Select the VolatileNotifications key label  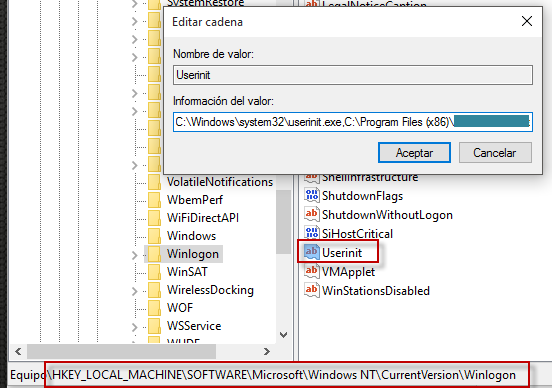(x=220, y=182)
